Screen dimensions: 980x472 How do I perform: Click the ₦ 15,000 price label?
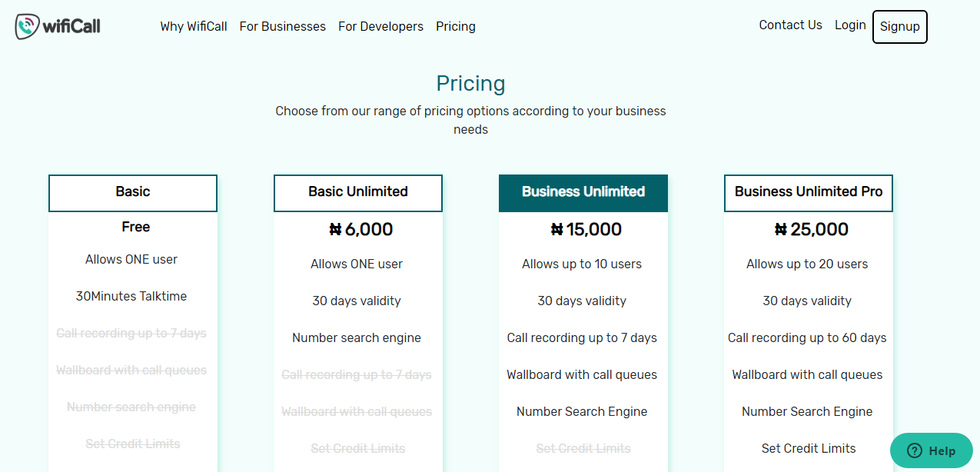[586, 229]
